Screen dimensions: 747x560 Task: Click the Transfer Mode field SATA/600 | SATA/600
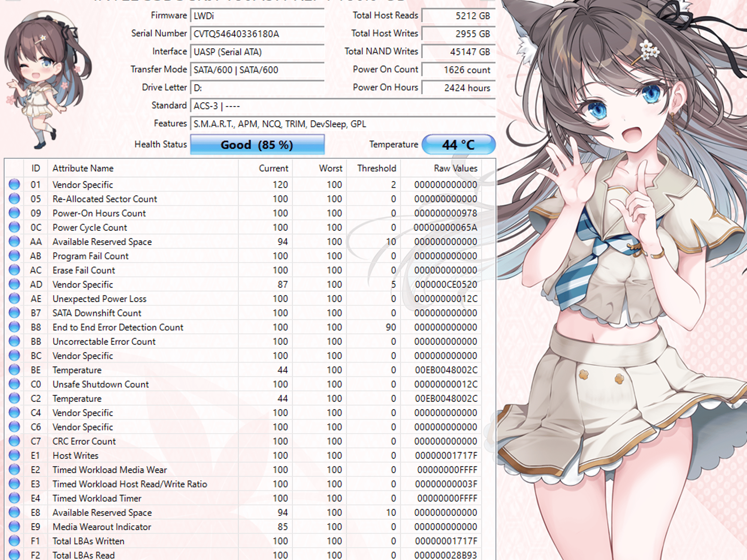257,70
